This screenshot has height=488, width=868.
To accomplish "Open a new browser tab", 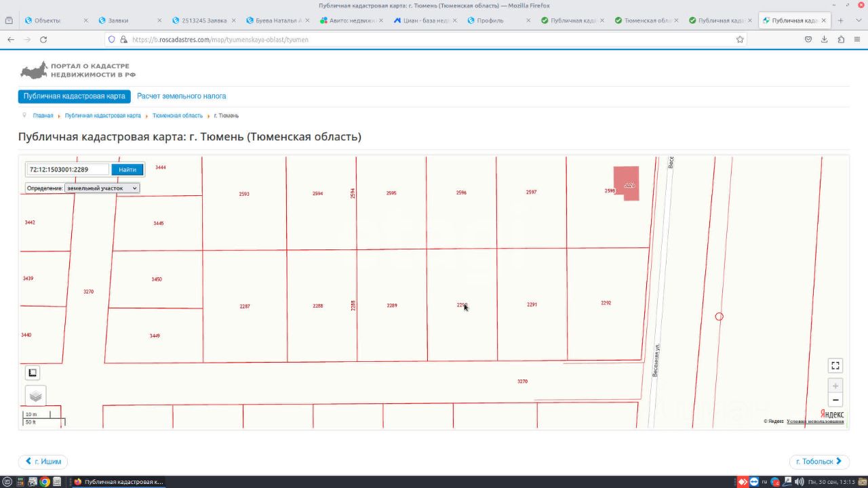I will click(x=841, y=20).
